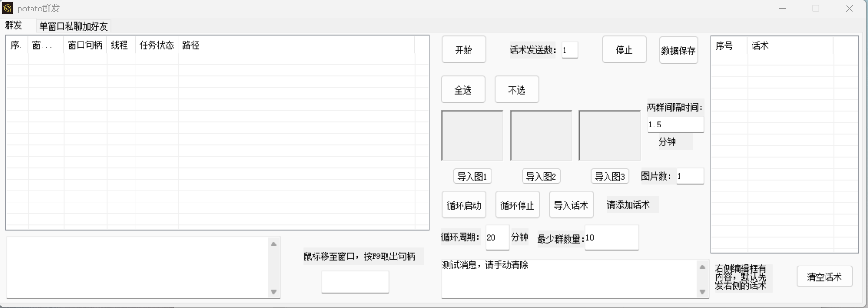Click the 停止 button
The image size is (868, 308).
(x=624, y=50)
